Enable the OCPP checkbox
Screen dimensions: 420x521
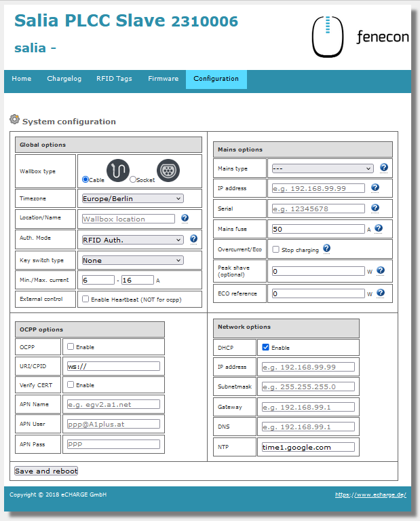[71, 346]
